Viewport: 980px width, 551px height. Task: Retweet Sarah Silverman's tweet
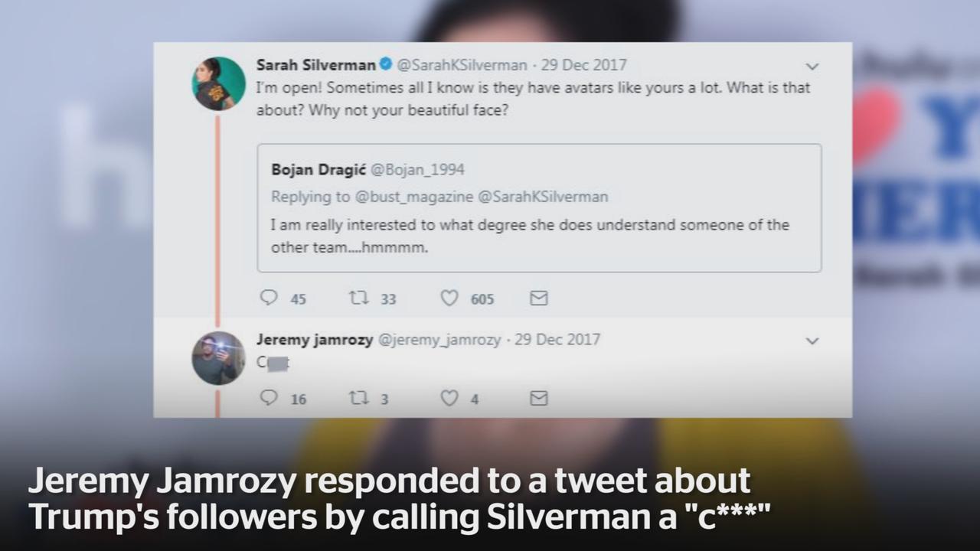[358, 298]
